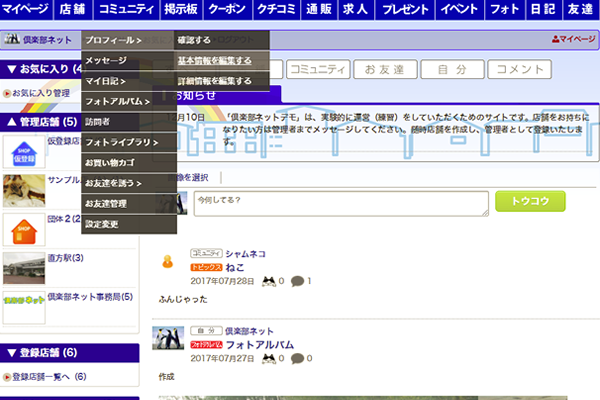Choose 詳細情報を編集する in the submenu
This screenshot has height=400, width=600.
click(222, 81)
